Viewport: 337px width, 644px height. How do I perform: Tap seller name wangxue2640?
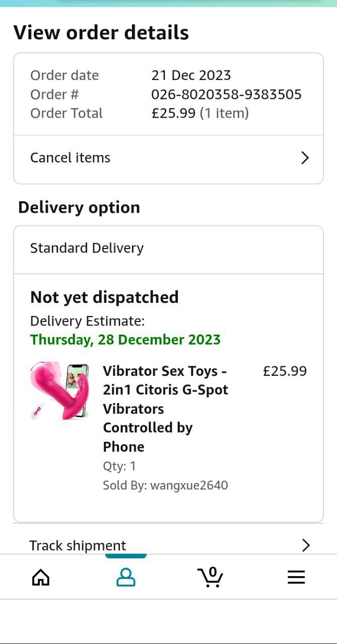pos(189,485)
